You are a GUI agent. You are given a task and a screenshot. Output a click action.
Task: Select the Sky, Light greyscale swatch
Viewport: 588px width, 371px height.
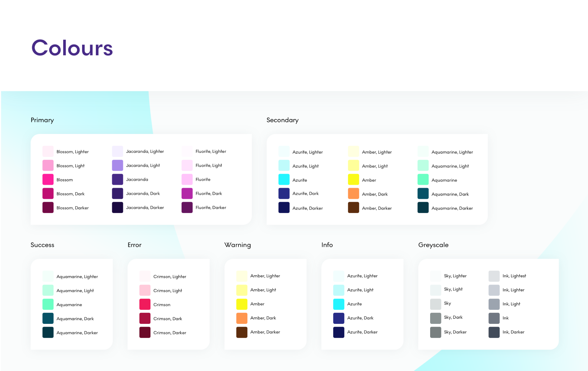pyautogui.click(x=436, y=290)
